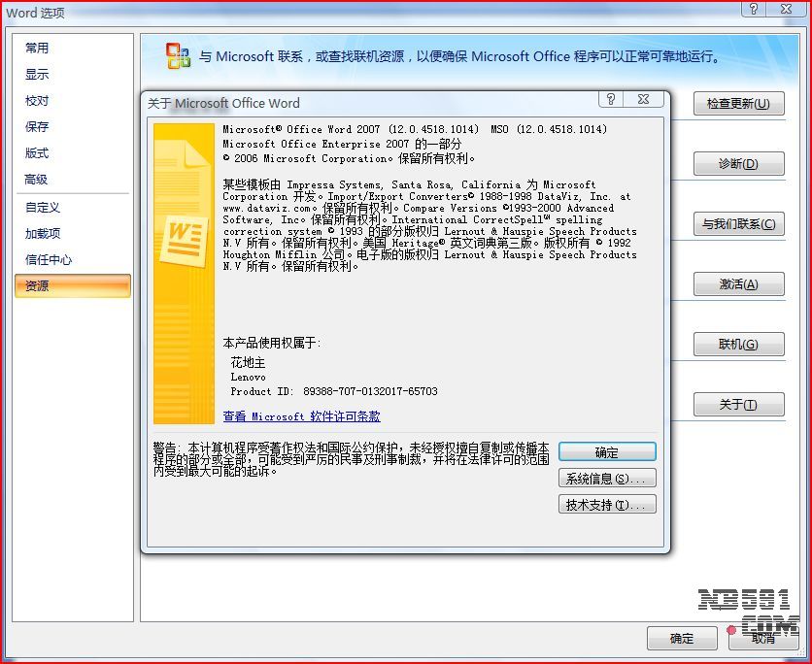Screen dimensions: 812x664
Task: Click the 关于(T) button
Action: coord(738,404)
